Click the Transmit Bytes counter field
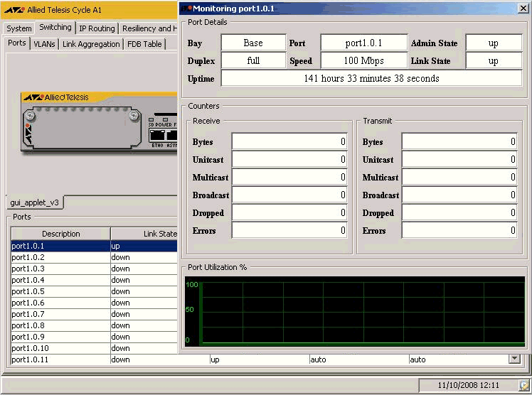The width and height of the screenshot is (532, 395). [x=459, y=141]
